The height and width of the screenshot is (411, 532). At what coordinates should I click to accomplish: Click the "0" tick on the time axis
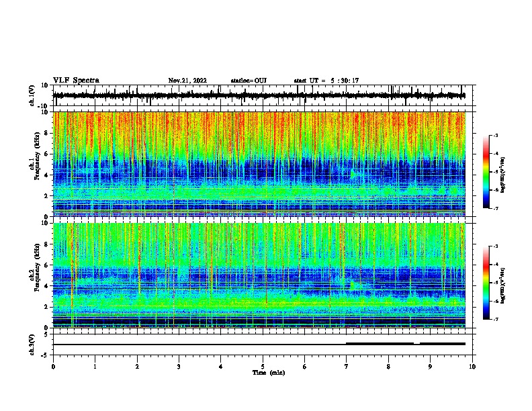pyautogui.click(x=53, y=367)
